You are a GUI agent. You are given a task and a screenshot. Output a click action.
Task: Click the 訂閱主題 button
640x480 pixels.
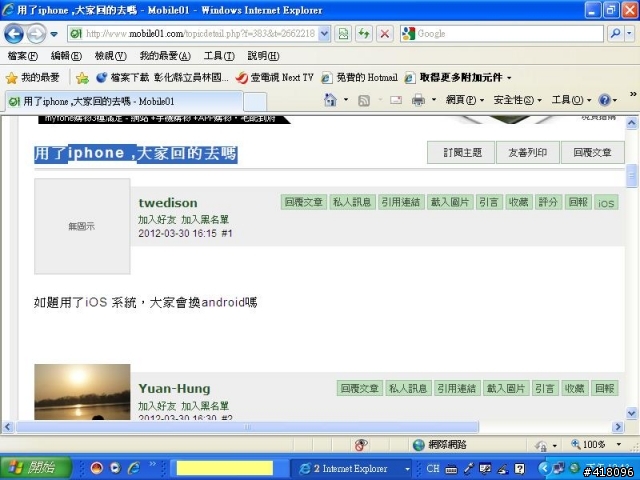coord(461,153)
